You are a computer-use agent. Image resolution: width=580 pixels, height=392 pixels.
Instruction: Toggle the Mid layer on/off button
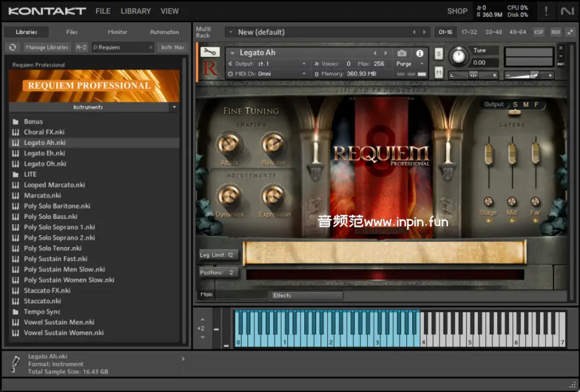coord(512,202)
